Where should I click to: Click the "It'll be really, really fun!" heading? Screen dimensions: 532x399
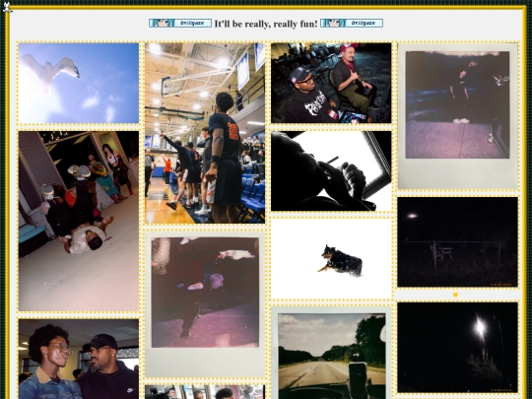[x=266, y=24]
